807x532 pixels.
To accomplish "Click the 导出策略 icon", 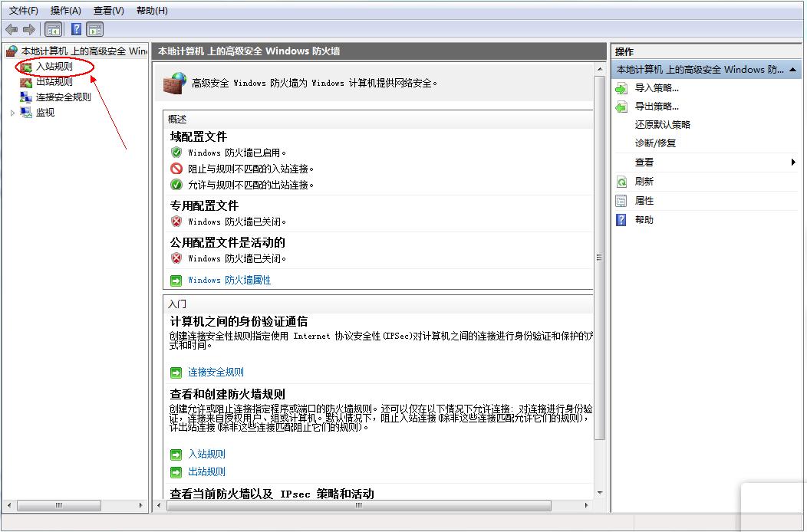I will coord(621,107).
